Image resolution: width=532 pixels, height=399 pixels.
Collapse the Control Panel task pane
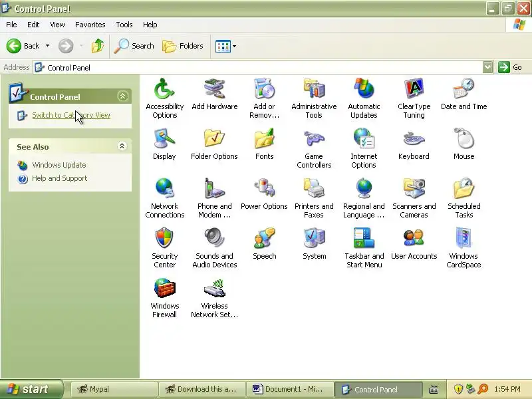[122, 96]
